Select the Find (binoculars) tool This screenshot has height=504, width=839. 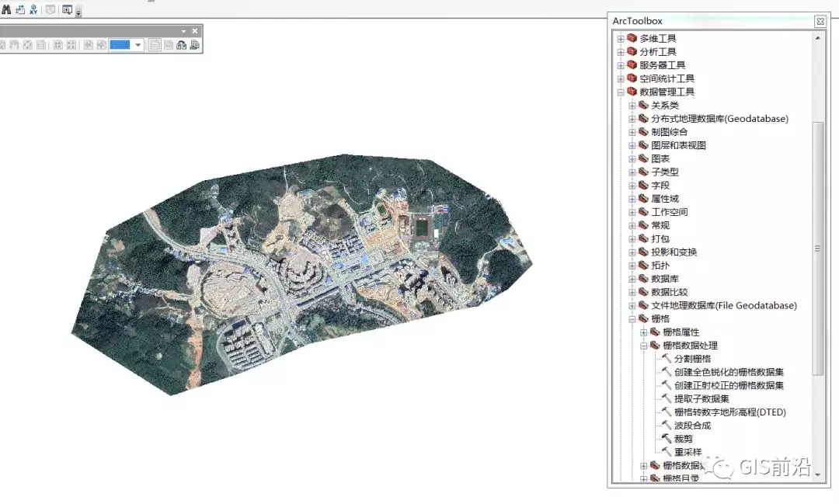[7, 9]
